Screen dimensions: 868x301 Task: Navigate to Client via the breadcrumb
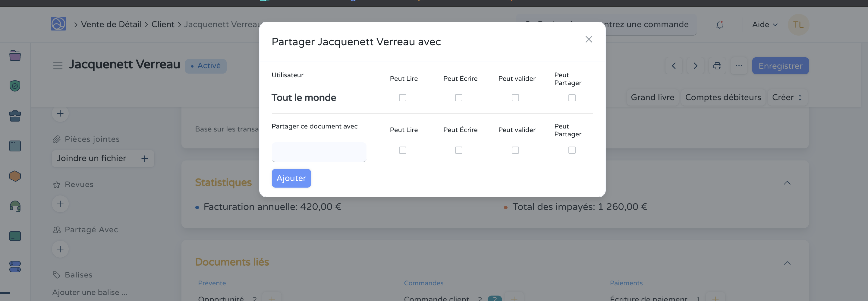pos(163,24)
